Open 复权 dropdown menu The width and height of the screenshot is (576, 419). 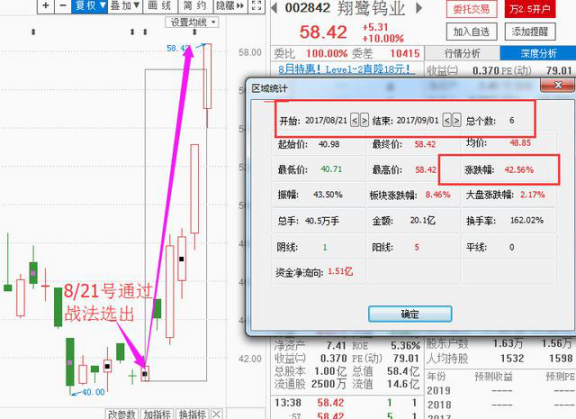90,6
